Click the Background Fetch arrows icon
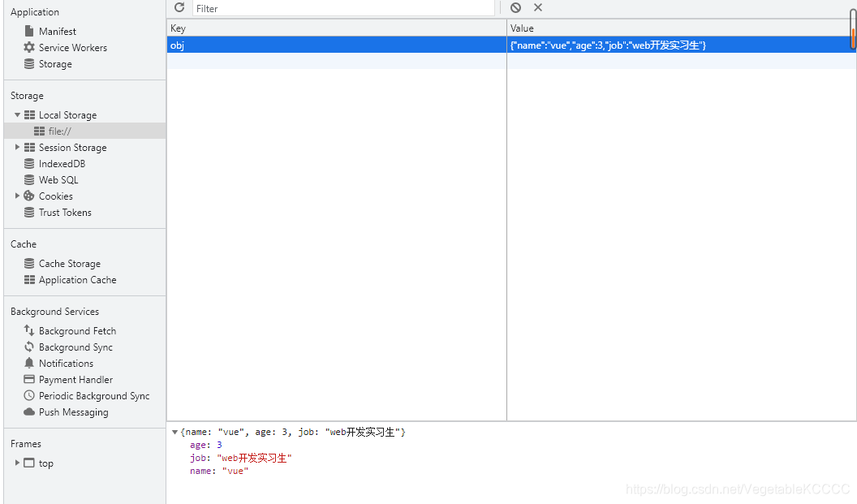The width and height of the screenshot is (857, 504). click(x=29, y=330)
